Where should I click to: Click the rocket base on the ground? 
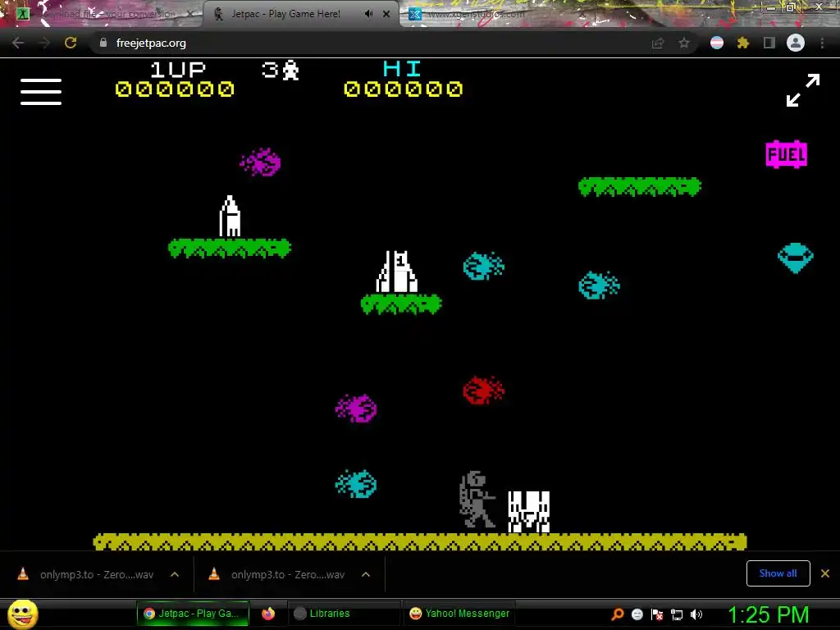click(x=529, y=512)
